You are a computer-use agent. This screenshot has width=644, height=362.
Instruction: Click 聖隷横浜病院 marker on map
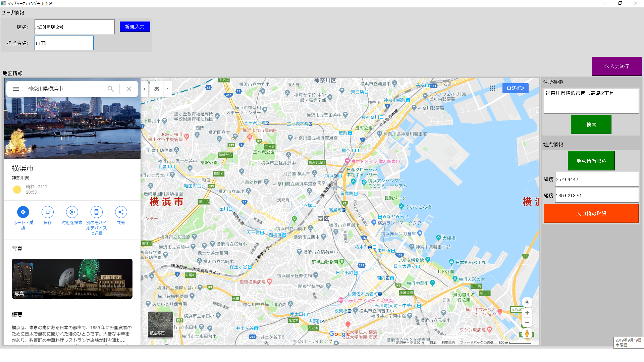pyautogui.click(x=269, y=281)
